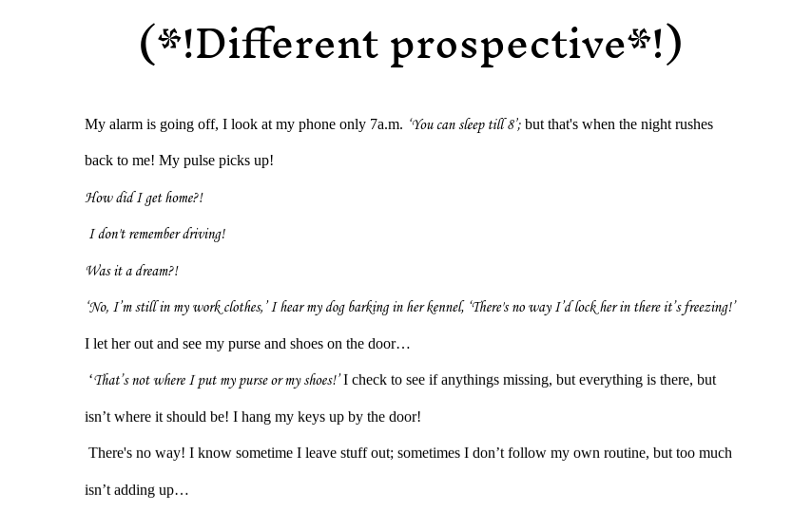Click the italic phrase "You can sleep till 8"

tap(464, 124)
